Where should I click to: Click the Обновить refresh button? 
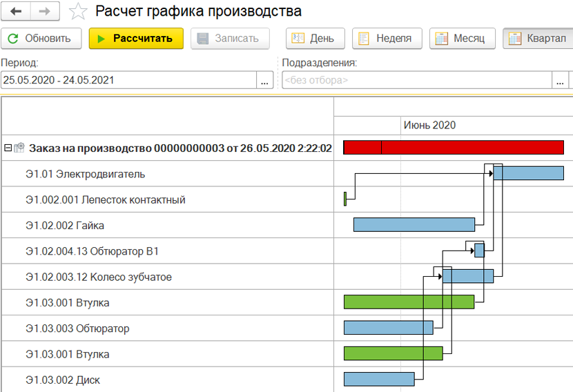[41, 39]
